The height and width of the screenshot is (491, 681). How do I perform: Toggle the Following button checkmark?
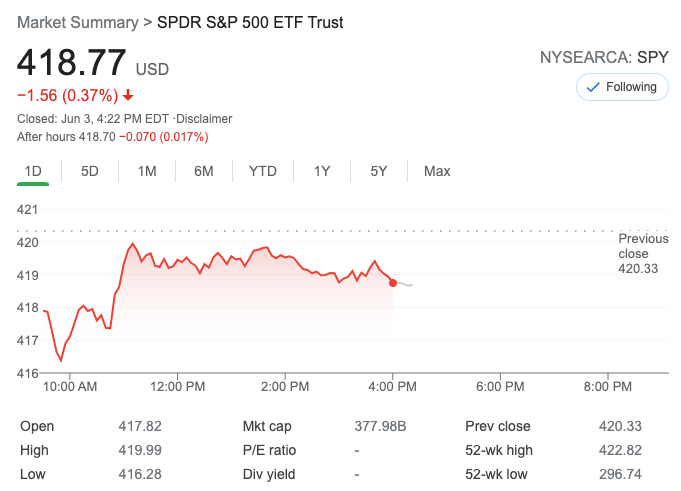(x=592, y=88)
